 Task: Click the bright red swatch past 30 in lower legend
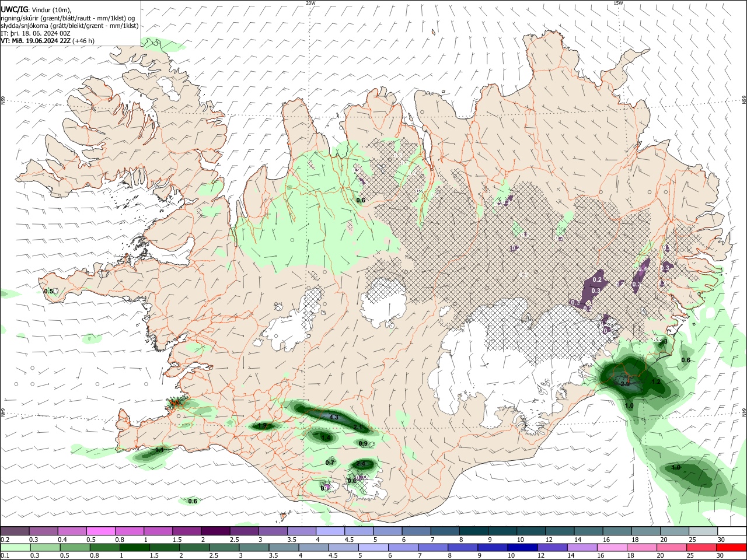point(731,548)
